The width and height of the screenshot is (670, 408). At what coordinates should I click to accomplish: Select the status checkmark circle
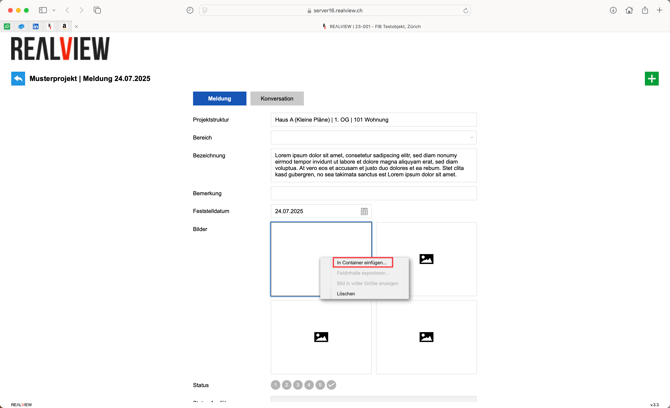pos(332,385)
